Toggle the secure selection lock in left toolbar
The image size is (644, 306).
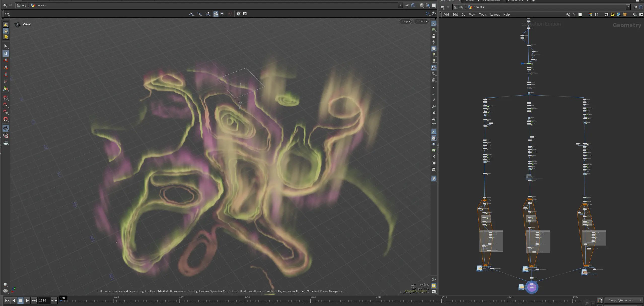(x=6, y=53)
